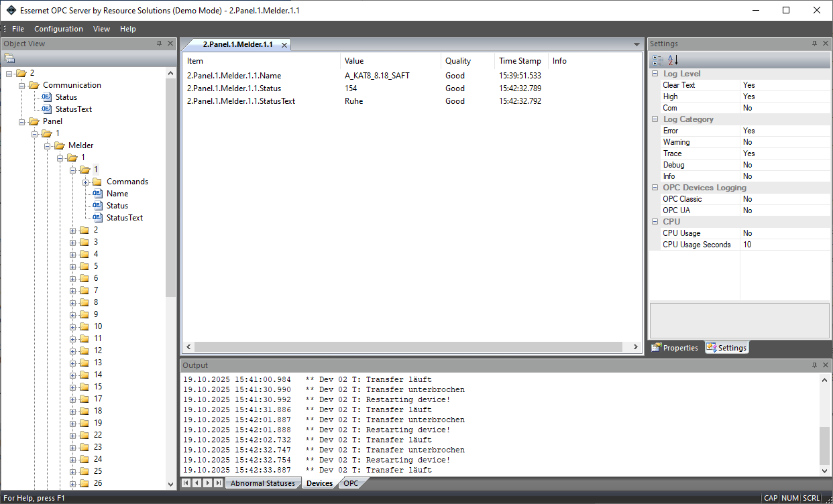833x504 pixels.
Task: Click the Object View toolbar tree icon
Action: [x=9, y=58]
